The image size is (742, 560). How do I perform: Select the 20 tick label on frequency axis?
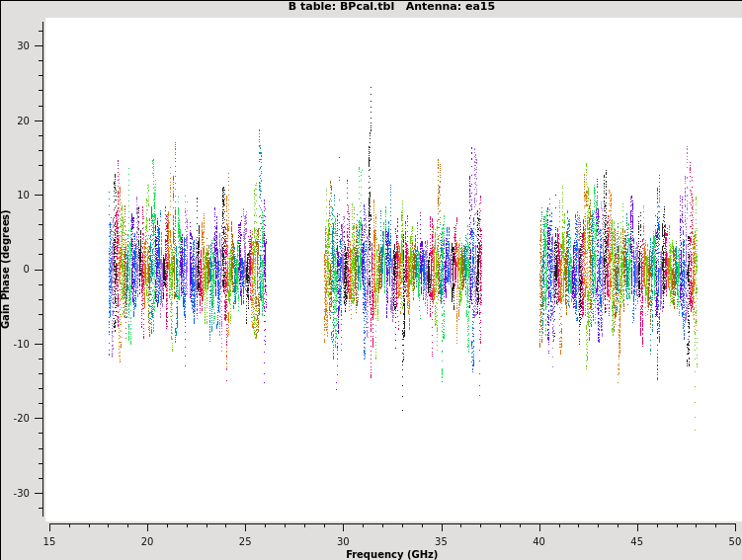[x=147, y=540]
